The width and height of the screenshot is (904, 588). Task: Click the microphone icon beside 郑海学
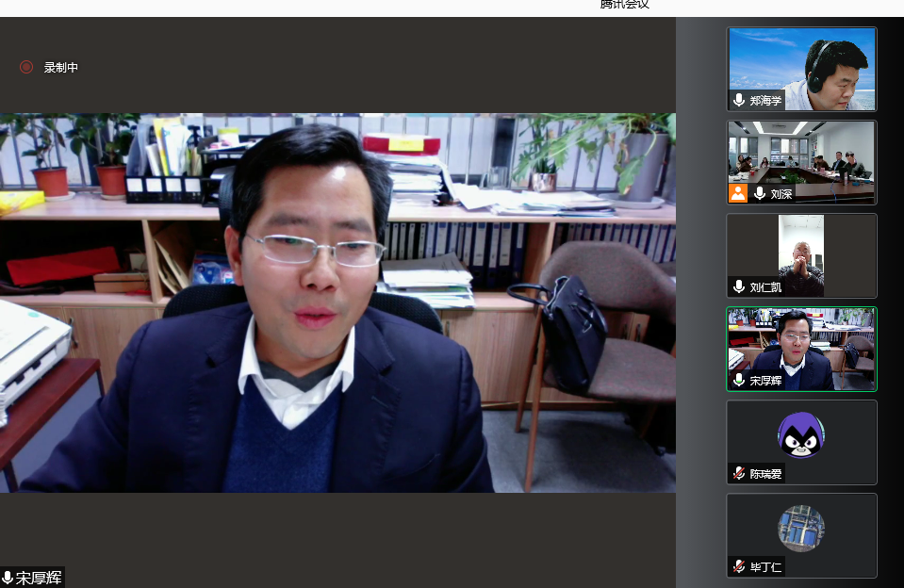click(x=739, y=100)
